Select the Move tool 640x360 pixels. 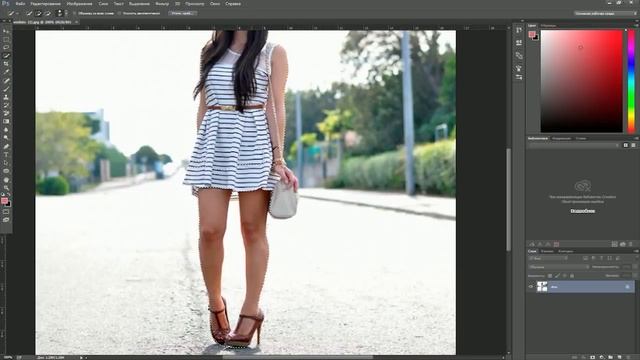coord(6,31)
